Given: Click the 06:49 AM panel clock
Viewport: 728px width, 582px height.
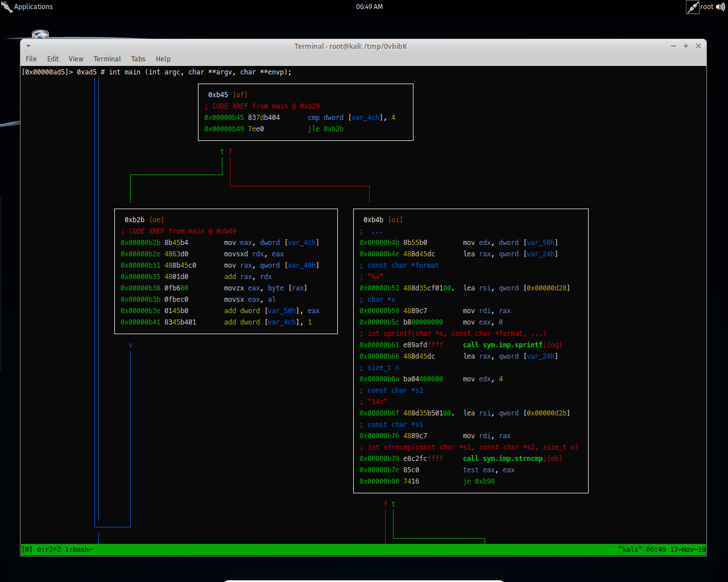Looking at the screenshot, I should 370,7.
